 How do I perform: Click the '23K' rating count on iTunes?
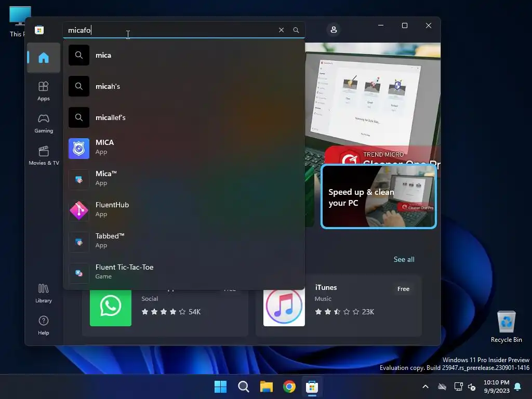368,312
